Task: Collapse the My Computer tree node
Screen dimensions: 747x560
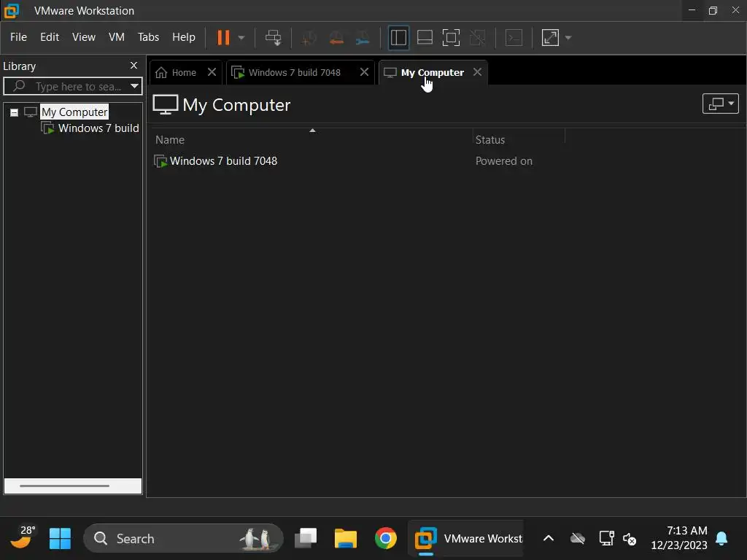Action: point(15,112)
